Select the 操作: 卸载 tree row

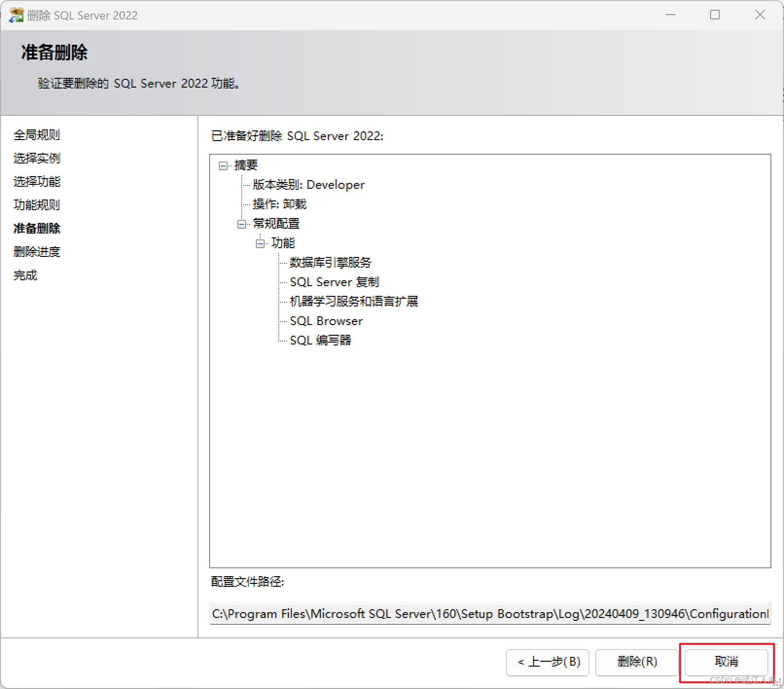(280, 204)
